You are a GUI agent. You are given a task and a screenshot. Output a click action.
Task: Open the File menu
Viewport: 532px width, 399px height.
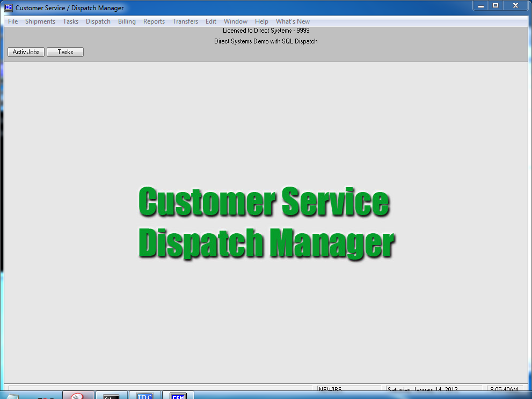click(13, 21)
